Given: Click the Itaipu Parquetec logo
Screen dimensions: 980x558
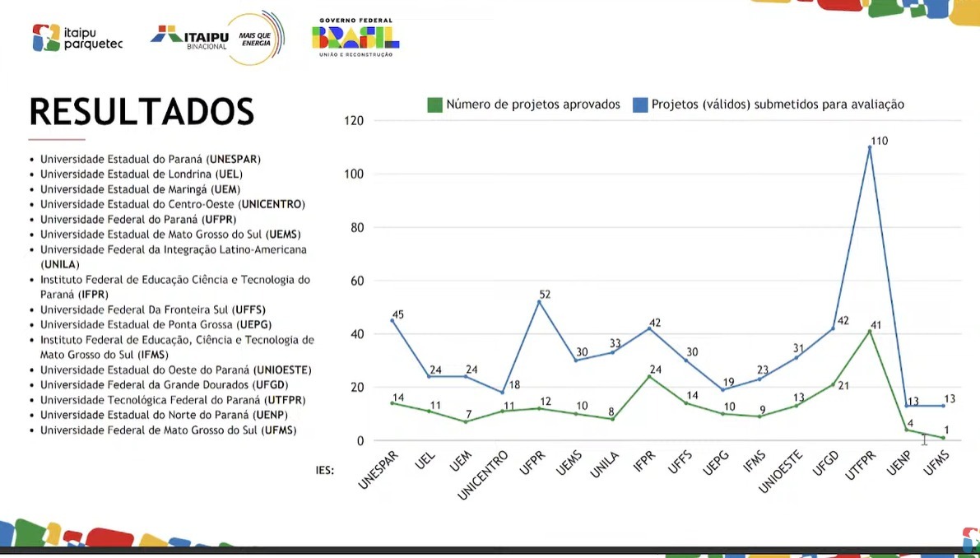Looking at the screenshot, I should click(77, 38).
